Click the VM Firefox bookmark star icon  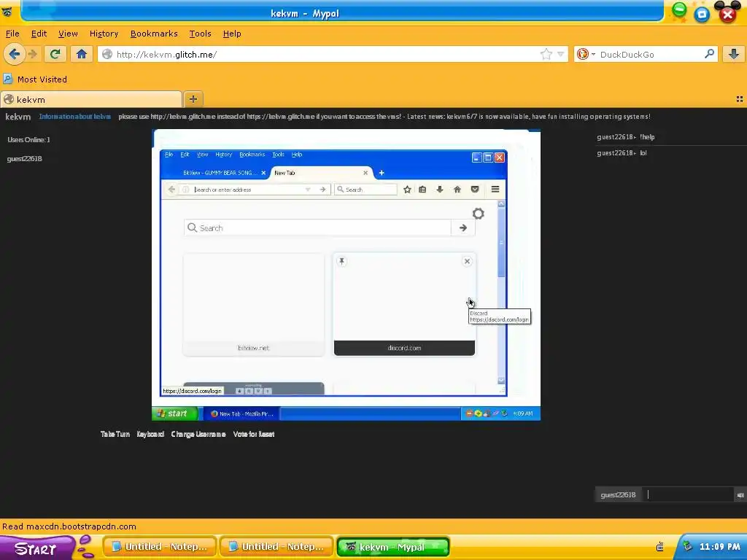click(x=407, y=189)
